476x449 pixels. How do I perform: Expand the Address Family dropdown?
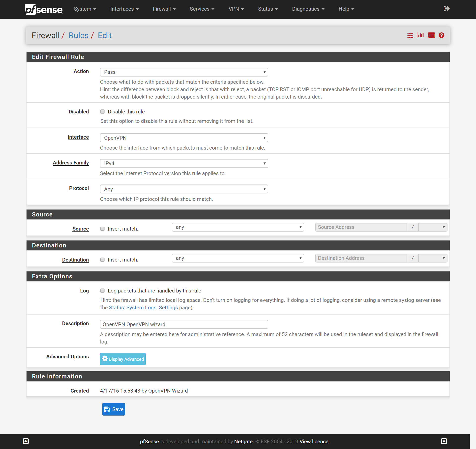(184, 163)
